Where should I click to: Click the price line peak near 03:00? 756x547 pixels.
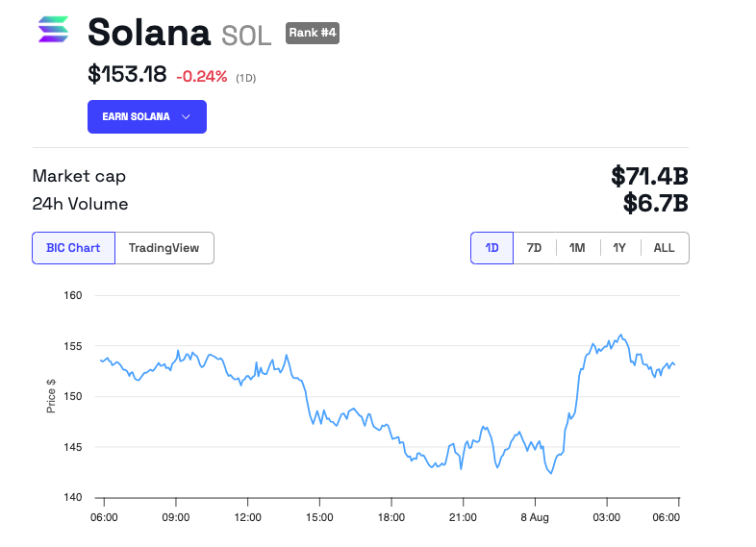tap(621, 336)
